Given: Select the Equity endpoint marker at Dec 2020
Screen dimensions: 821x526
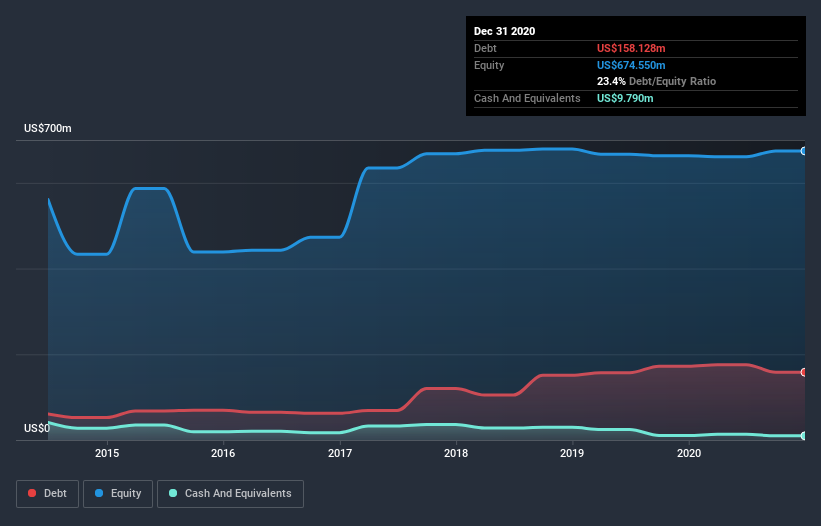Looking at the screenshot, I should [804, 151].
